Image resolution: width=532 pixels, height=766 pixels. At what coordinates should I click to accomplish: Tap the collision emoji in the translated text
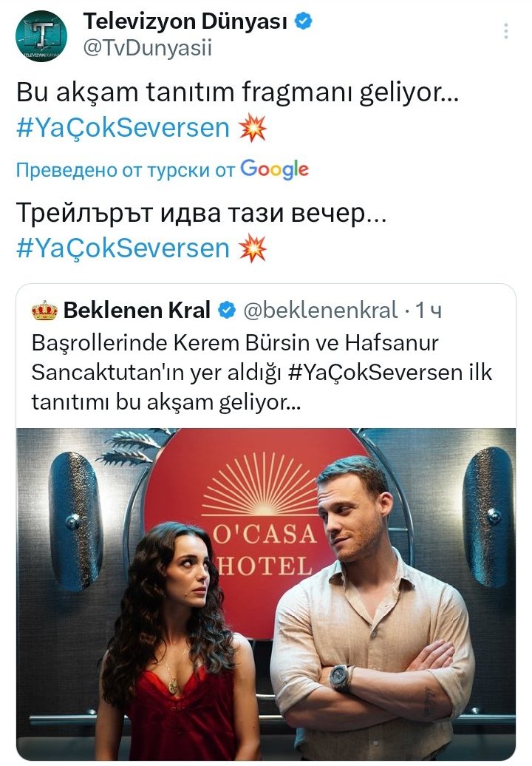(x=253, y=248)
